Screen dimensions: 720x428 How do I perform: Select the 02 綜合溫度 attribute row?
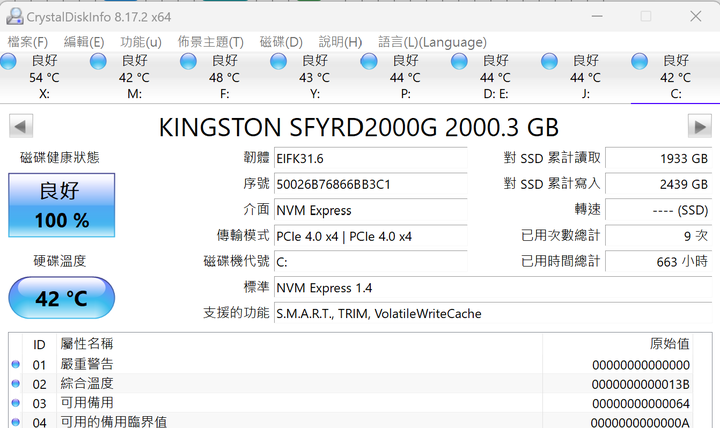[351, 384]
